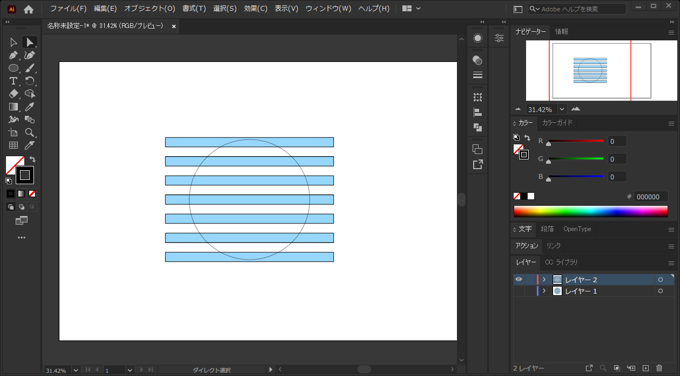Viewport: 680px width, 376px height.
Task: Create new layer icon in Layers panel
Action: pyautogui.click(x=645, y=368)
